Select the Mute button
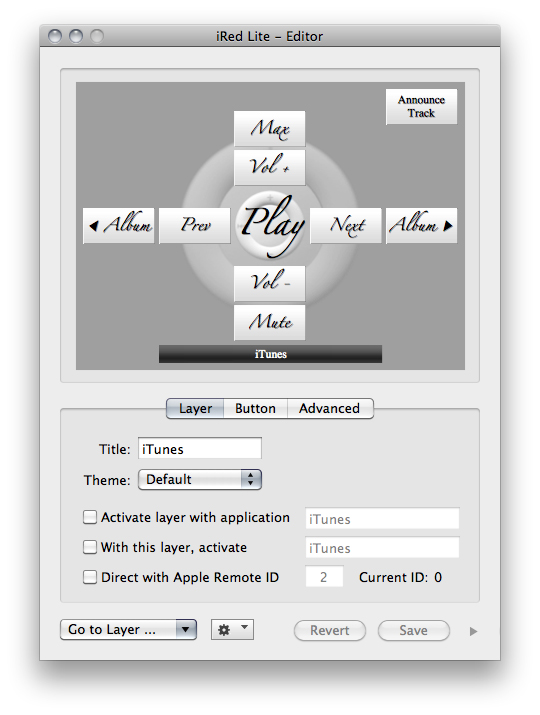Screen dimensions: 540x715 [270, 323]
